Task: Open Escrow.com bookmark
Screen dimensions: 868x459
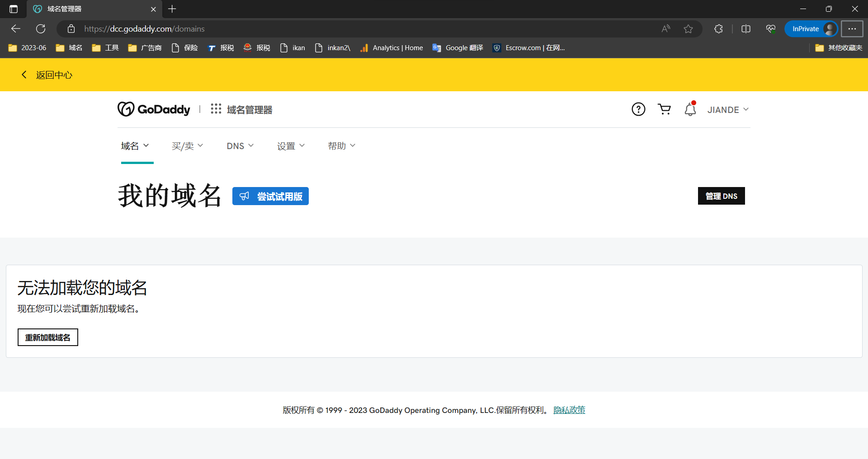Action: pyautogui.click(x=529, y=48)
